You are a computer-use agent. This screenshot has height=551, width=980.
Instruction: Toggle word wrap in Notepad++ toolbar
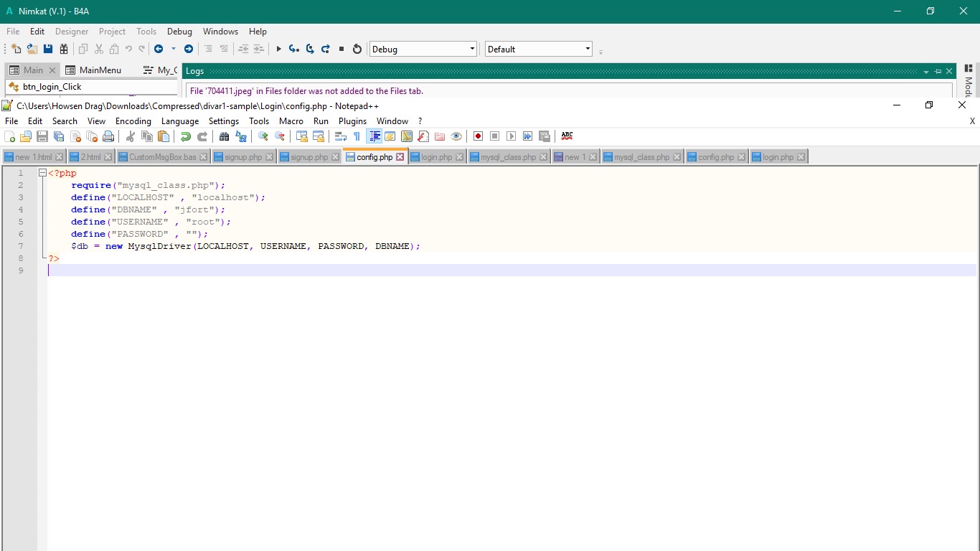(340, 136)
